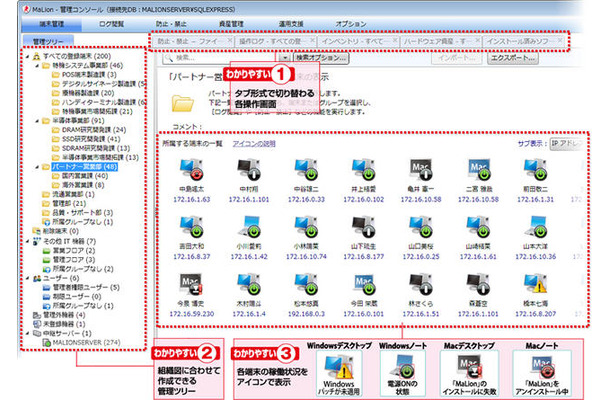
Task: Open the オプション main tab
Action: tap(351, 24)
